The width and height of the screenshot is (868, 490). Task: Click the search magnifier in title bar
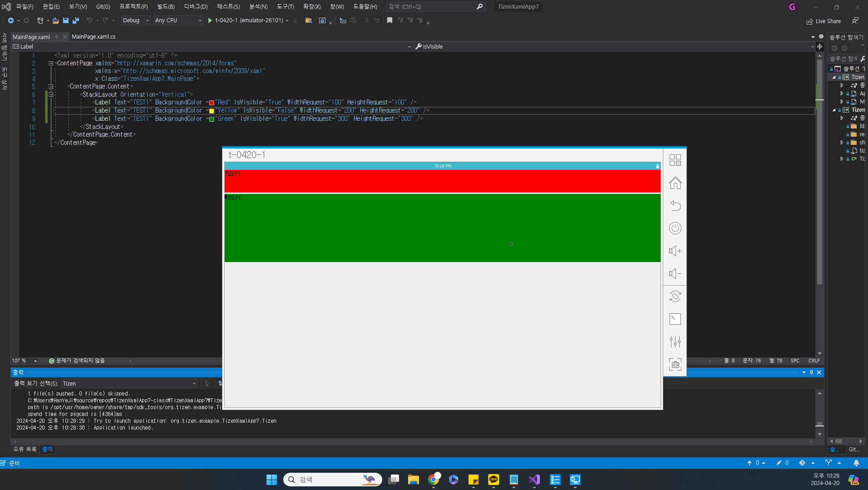(x=479, y=7)
